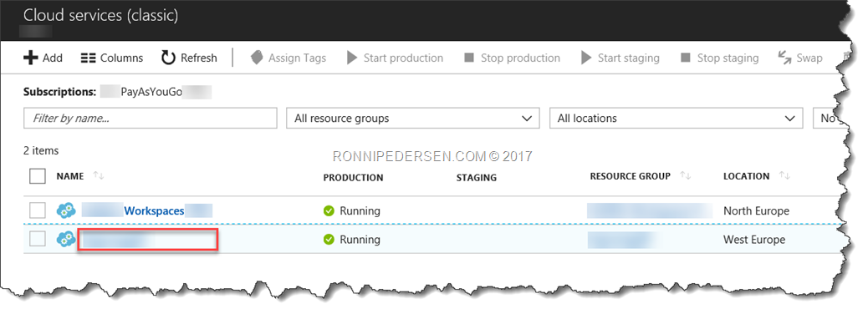Click the Stop production square icon
Image resolution: width=868 pixels, height=314 pixels.
(469, 58)
